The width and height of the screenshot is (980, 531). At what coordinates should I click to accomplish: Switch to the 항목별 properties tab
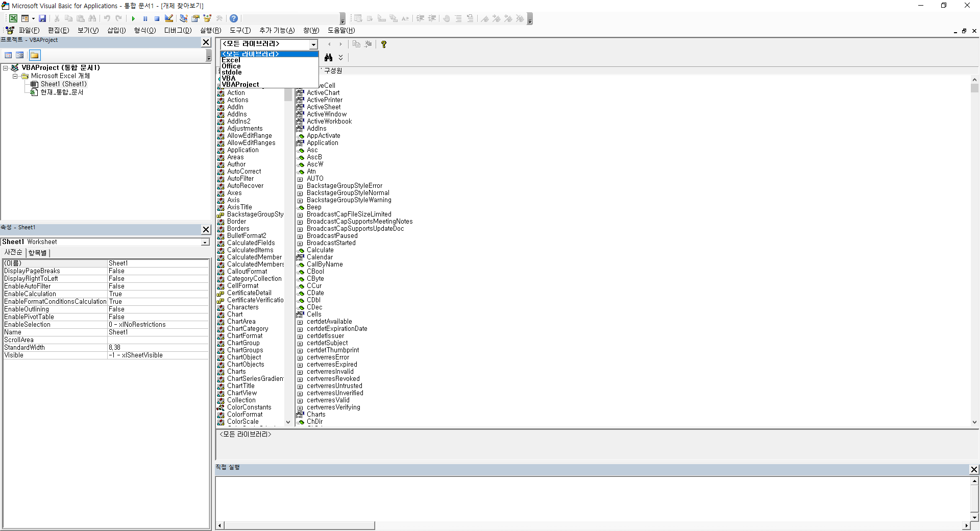37,253
